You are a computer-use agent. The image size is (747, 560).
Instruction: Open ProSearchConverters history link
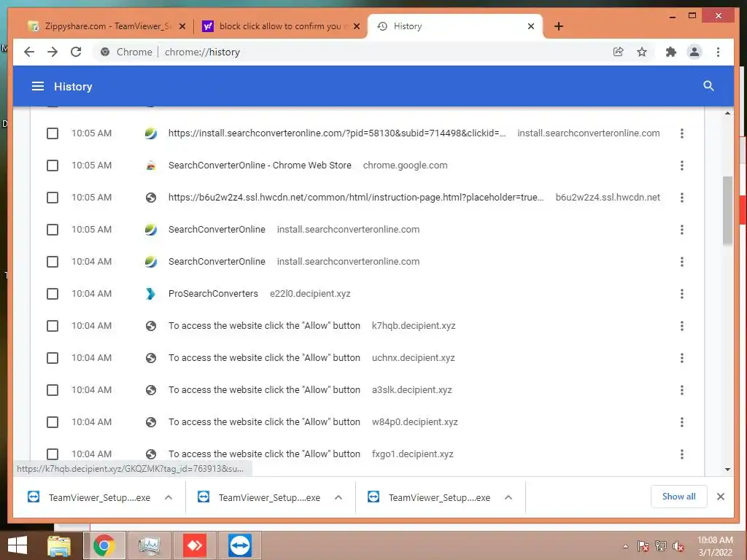click(213, 294)
